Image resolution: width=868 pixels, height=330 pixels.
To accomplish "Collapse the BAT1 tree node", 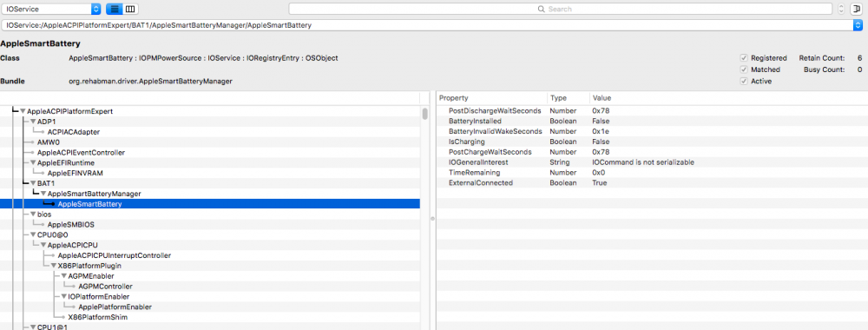I will coord(33,183).
